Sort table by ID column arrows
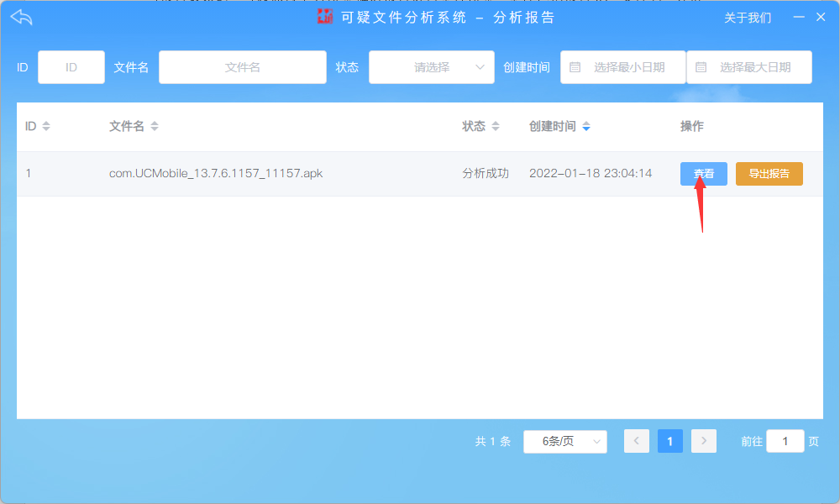The height and width of the screenshot is (504, 840). pyautogui.click(x=46, y=126)
